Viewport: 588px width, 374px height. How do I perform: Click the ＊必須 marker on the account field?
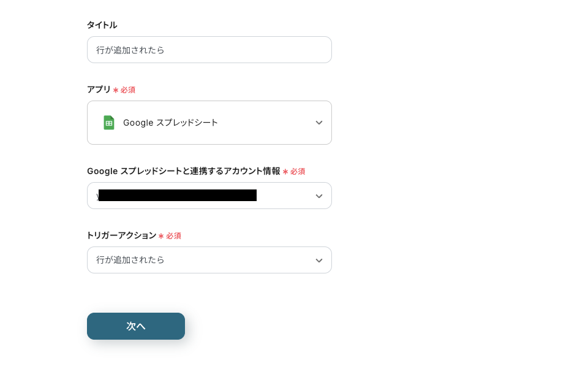pos(294,171)
